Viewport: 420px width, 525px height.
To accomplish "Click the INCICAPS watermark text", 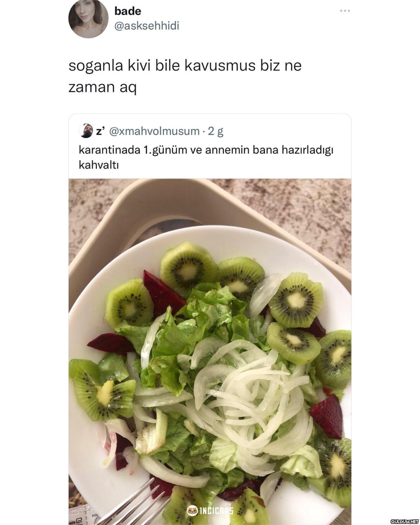I will [216, 511].
